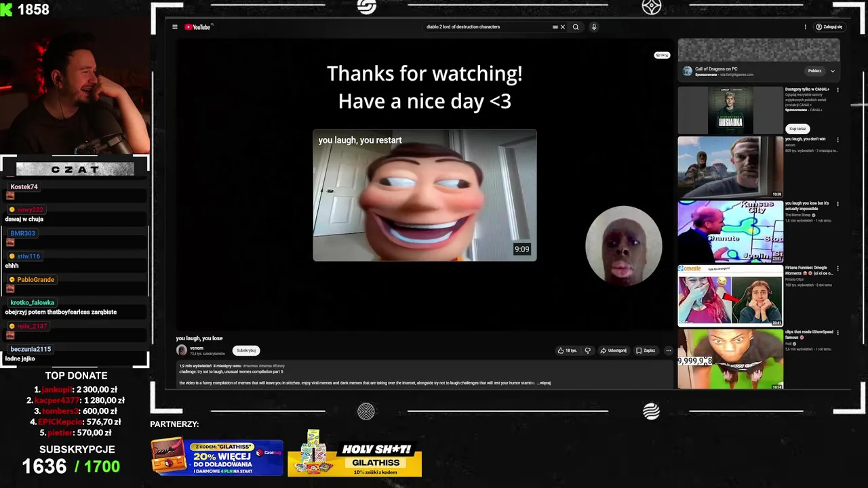868x488 pixels.
Task: Click chat username Kostek74
Action: pos(24,186)
